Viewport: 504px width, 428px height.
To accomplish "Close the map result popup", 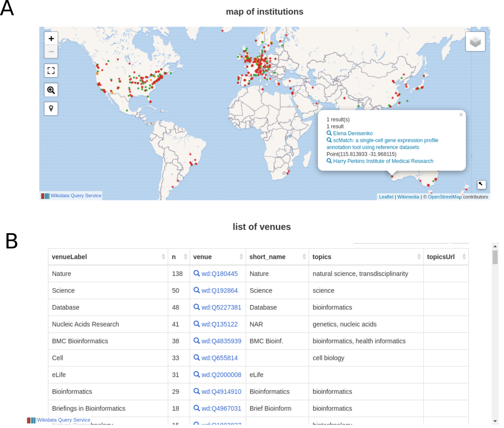I will [x=461, y=114].
